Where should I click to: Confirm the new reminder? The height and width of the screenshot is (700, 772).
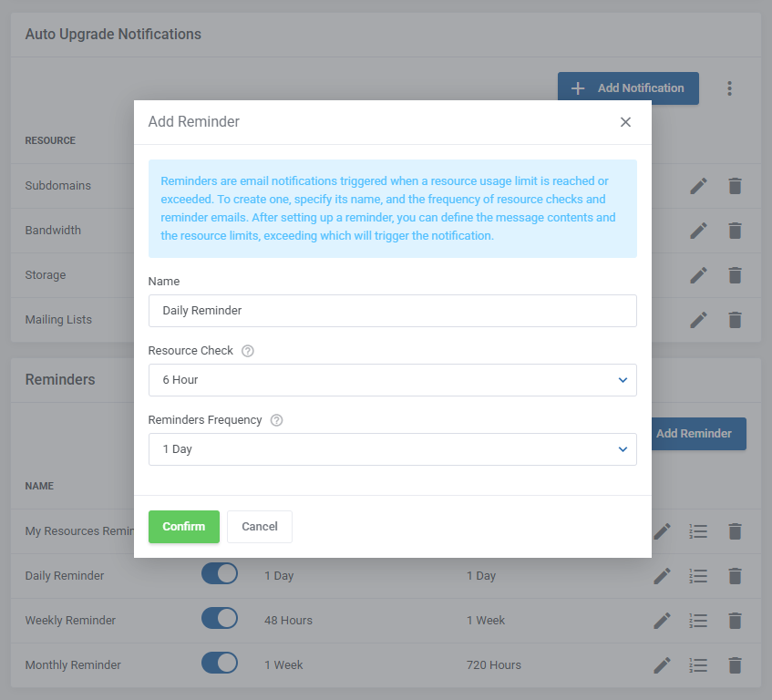click(183, 526)
